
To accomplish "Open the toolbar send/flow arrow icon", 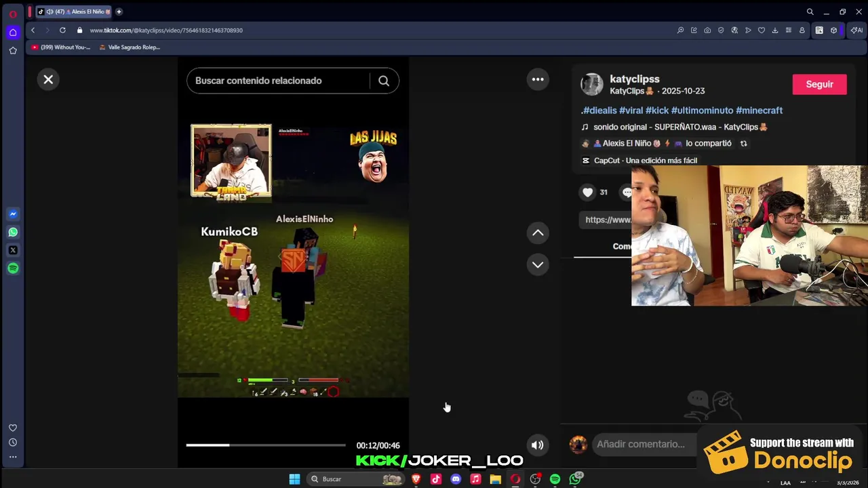I will pyautogui.click(x=748, y=30).
